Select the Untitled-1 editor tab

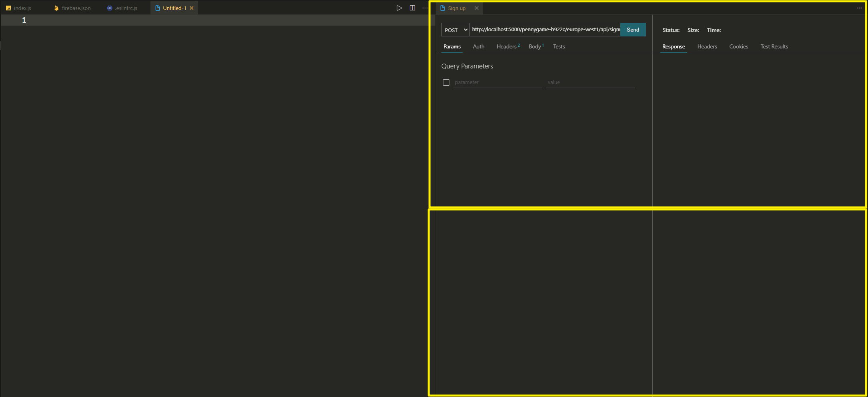point(173,8)
